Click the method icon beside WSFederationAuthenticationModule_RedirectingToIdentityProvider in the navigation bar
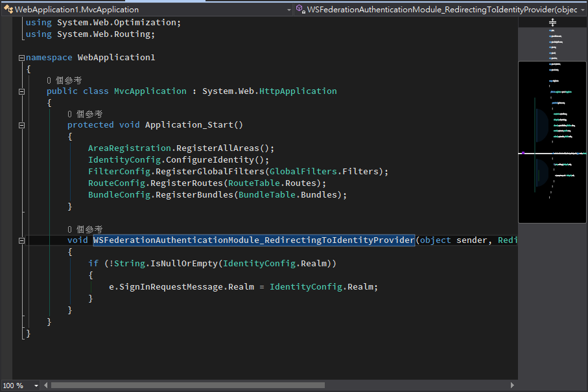 [x=300, y=9]
